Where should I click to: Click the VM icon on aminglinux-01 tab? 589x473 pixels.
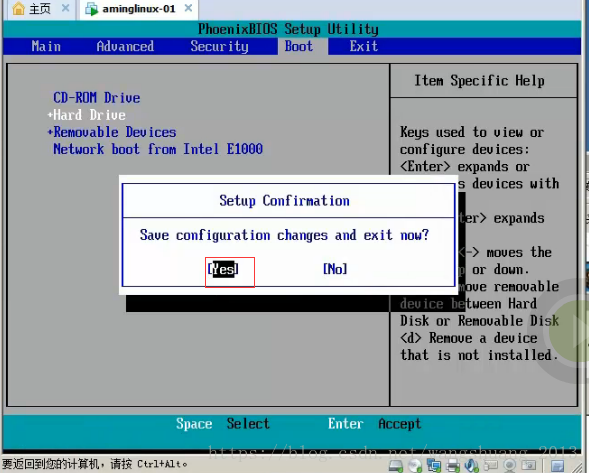click(x=91, y=9)
